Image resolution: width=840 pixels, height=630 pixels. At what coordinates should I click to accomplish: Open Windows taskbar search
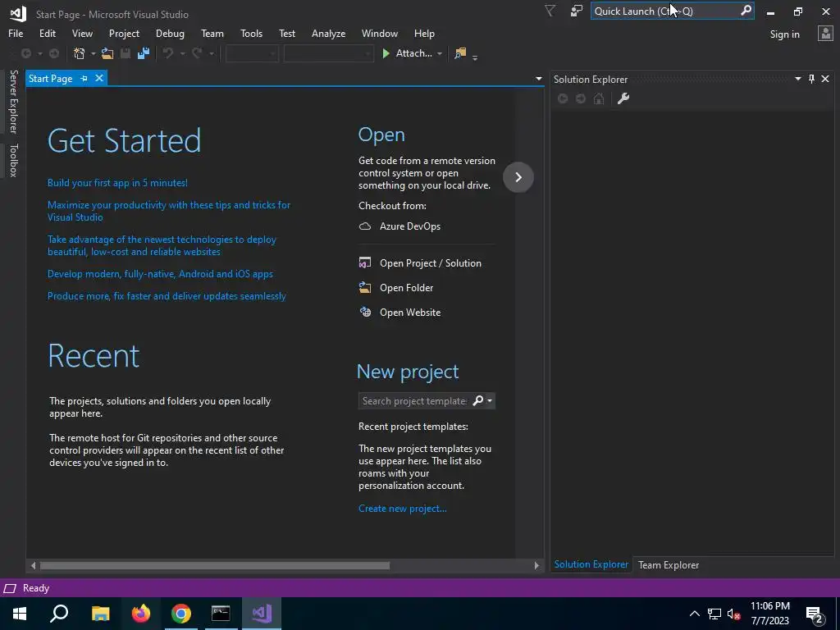click(x=59, y=614)
